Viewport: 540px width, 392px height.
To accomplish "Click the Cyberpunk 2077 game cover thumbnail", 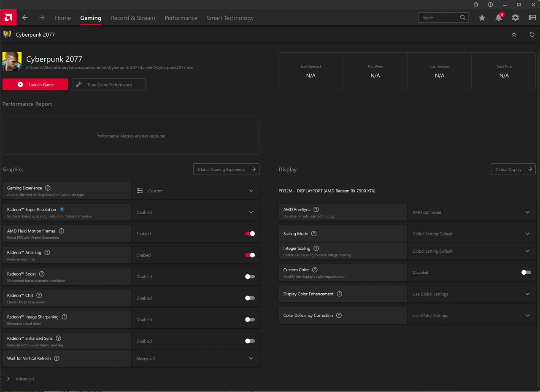I will (x=12, y=62).
